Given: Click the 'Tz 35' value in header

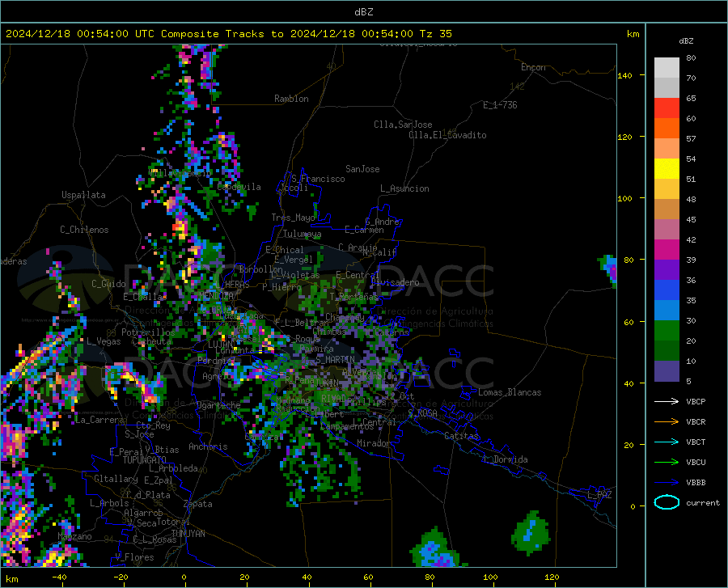Looking at the screenshot, I should click(x=435, y=34).
